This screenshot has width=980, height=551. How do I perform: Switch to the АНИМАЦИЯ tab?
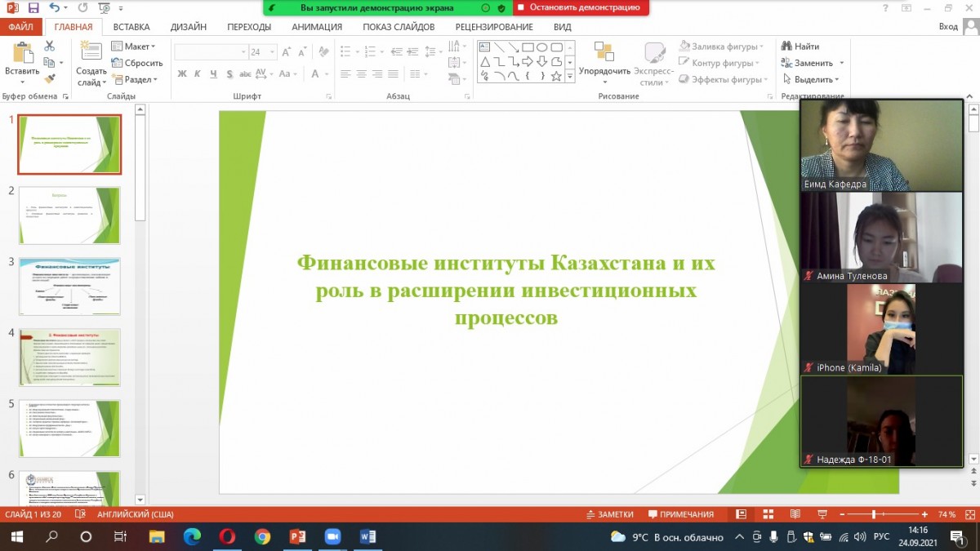316,27
